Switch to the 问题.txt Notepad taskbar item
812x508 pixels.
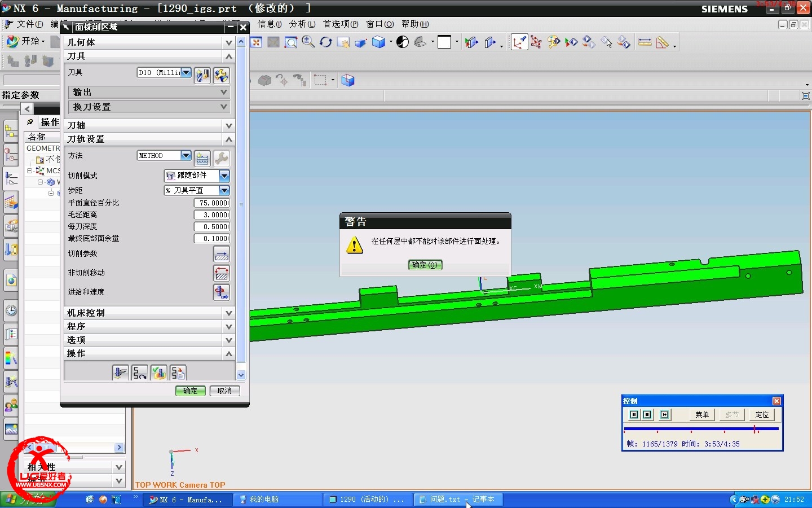tap(458, 500)
